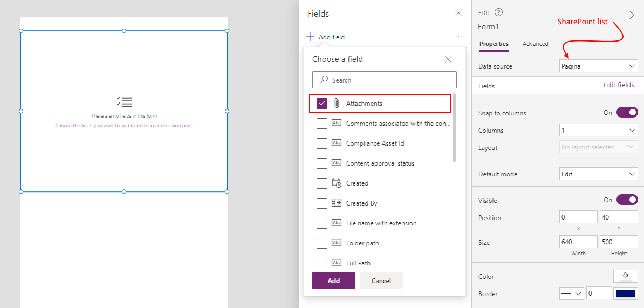The image size is (644, 308).
Task: Check the Comments associated with the content checkbox
Action: pyautogui.click(x=322, y=123)
